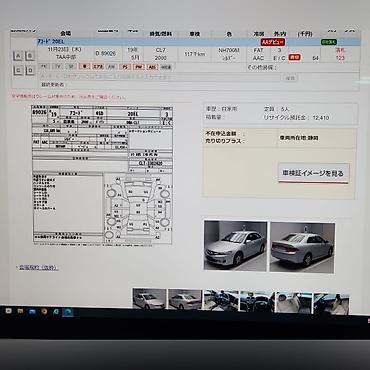Follow the underlined link below auction sheet
The image size is (370, 370).
[x=38, y=267]
